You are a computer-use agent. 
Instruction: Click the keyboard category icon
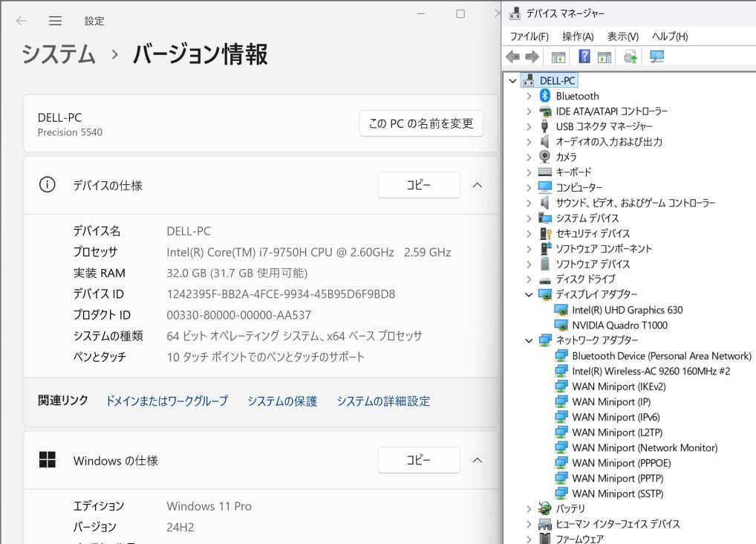545,172
